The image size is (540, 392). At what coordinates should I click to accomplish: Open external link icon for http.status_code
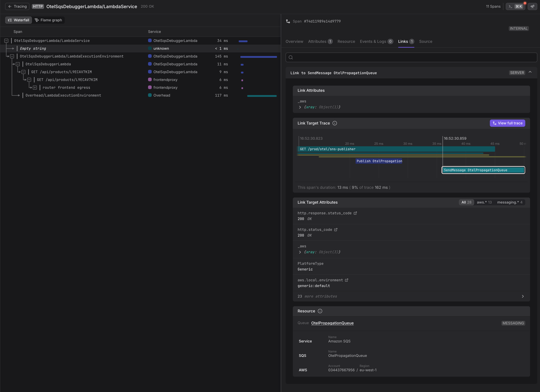(x=336, y=230)
